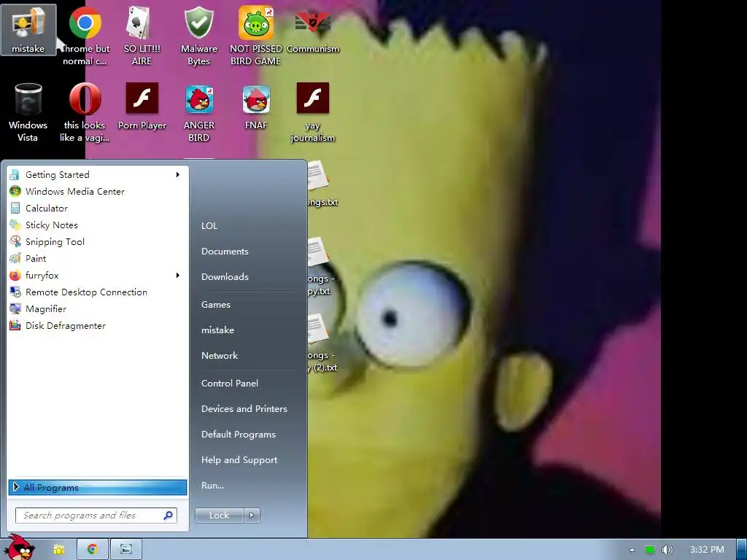Open the 'Chrome but normal c...' desktop shortcut

pyautogui.click(x=85, y=36)
